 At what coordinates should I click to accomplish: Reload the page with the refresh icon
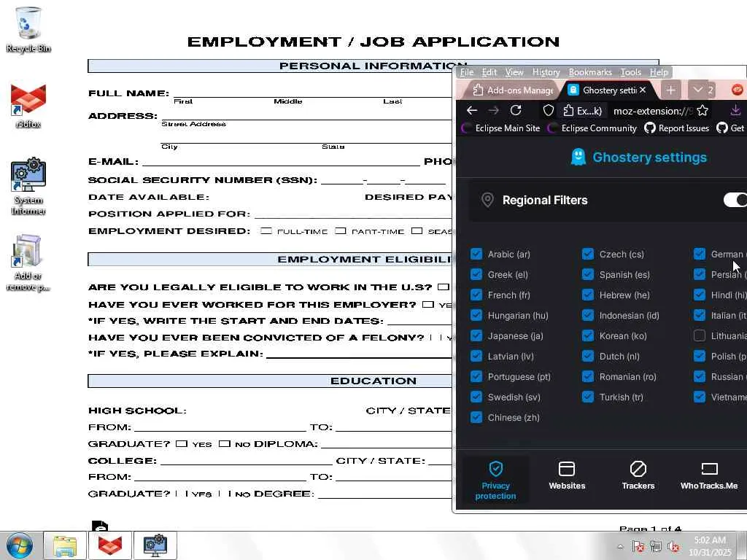click(x=516, y=111)
